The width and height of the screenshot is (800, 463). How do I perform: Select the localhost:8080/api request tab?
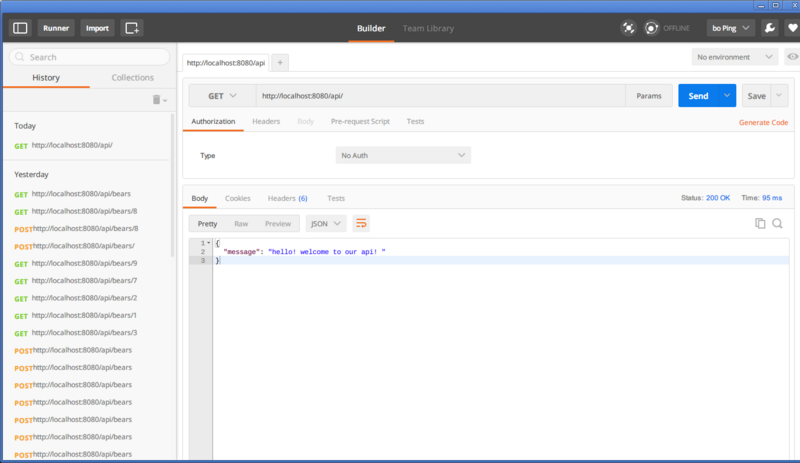226,63
